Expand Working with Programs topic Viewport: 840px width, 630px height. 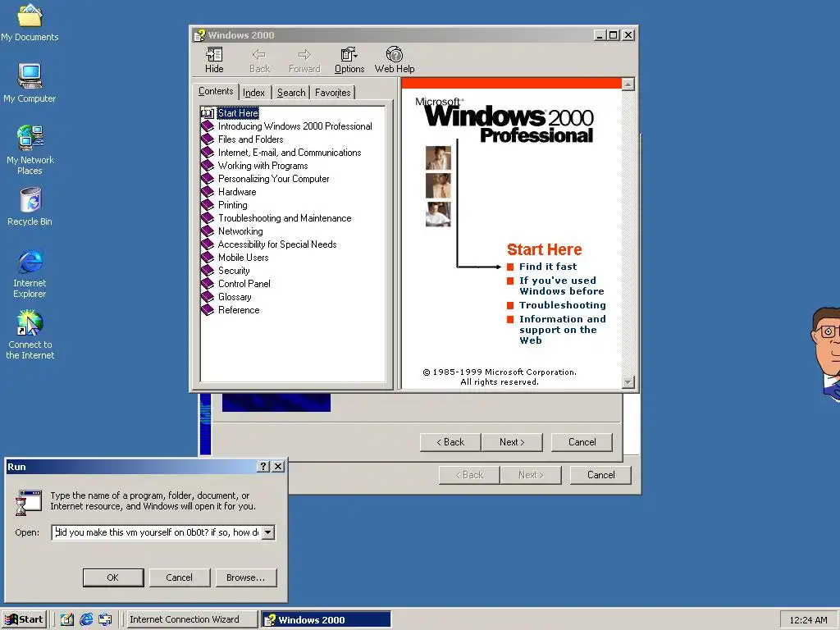[x=262, y=166]
